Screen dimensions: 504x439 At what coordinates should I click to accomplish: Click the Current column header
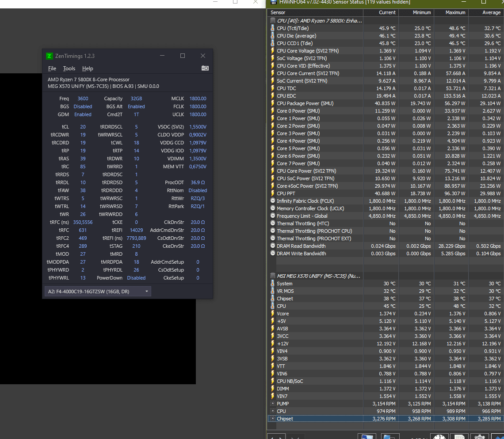coord(381,12)
